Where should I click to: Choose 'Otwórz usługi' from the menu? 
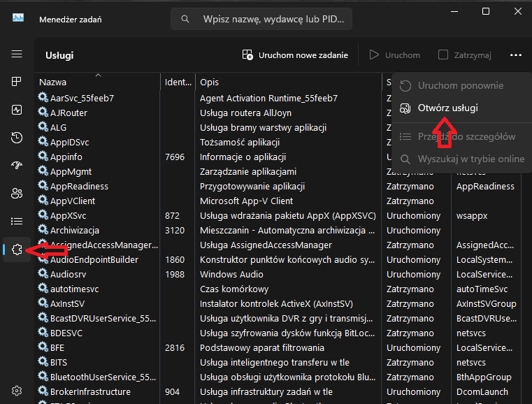click(447, 108)
